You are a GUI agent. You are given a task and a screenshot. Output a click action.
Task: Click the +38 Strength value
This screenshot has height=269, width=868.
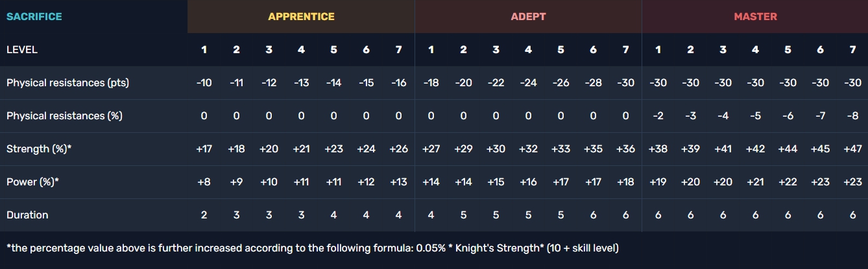click(658, 149)
